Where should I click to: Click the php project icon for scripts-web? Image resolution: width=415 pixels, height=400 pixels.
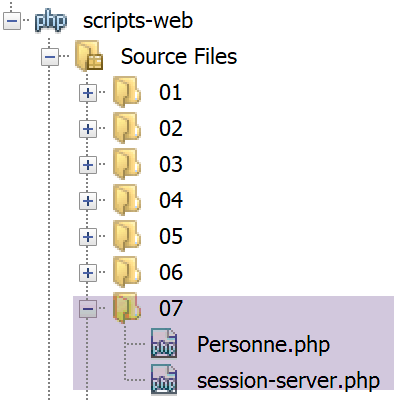[51, 21]
